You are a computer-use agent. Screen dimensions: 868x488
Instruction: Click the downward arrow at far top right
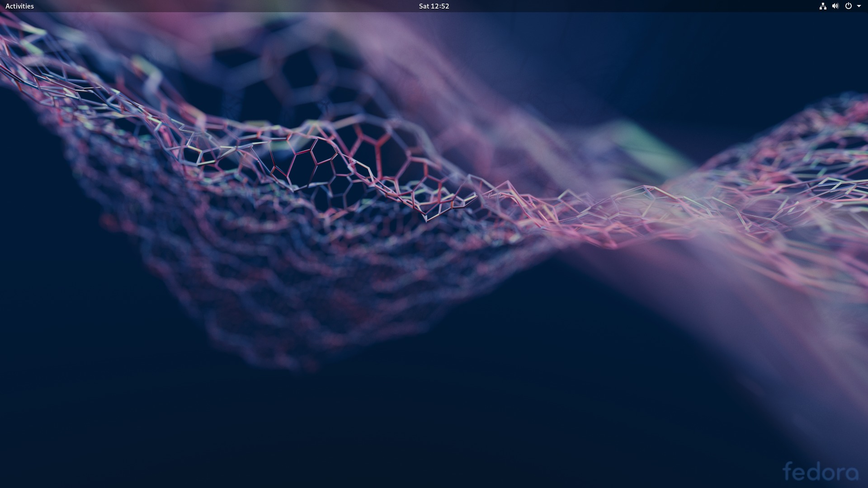click(859, 6)
